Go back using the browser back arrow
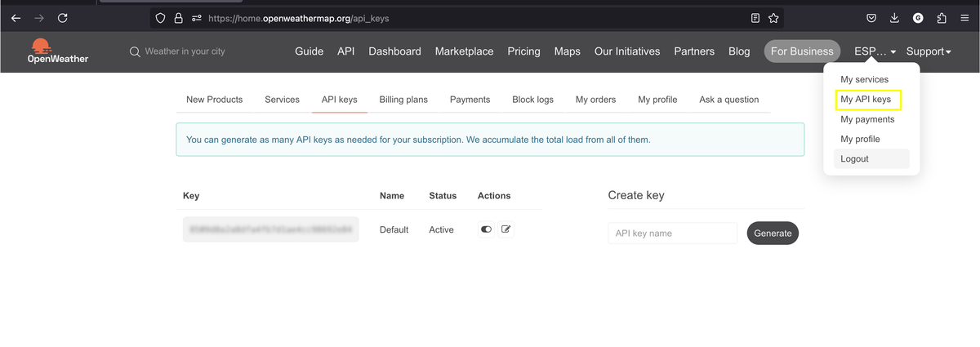 [x=16, y=17]
